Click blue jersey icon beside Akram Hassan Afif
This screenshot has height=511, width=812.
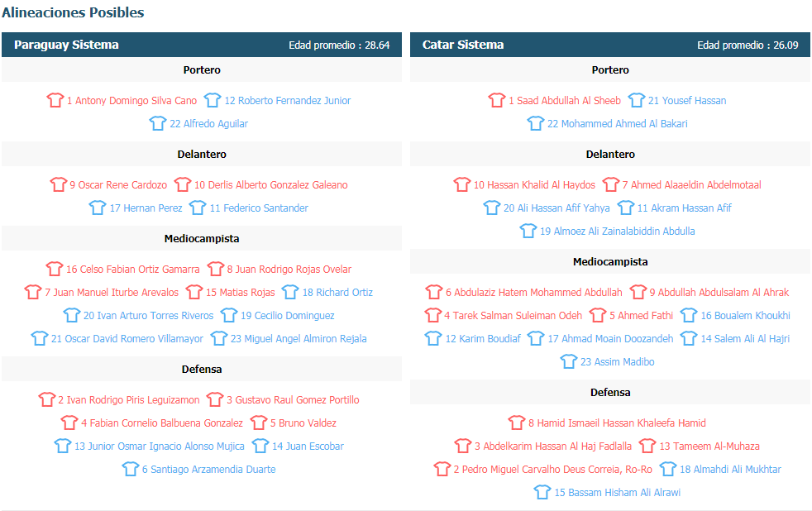pyautogui.click(x=626, y=208)
